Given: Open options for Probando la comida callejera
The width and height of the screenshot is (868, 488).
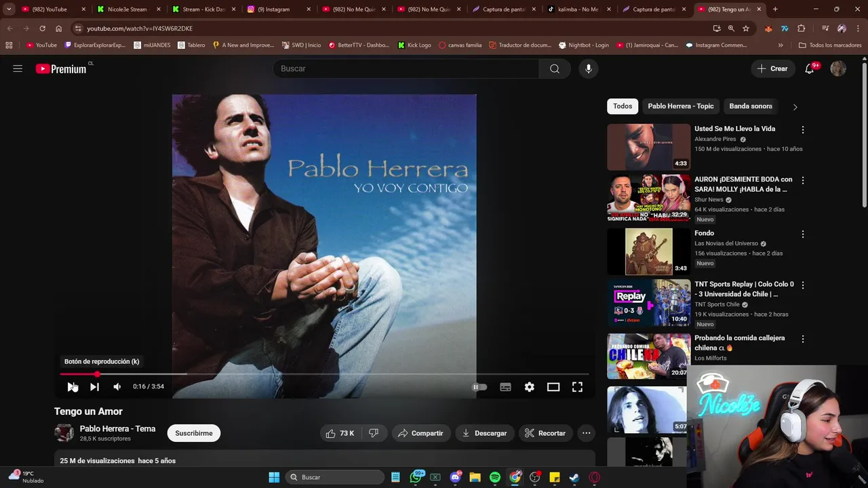Looking at the screenshot, I should click(x=803, y=338).
